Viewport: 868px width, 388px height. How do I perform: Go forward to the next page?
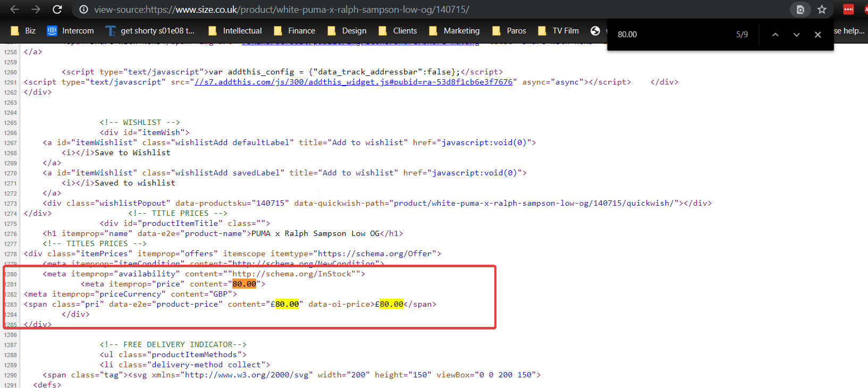pyautogui.click(x=36, y=10)
